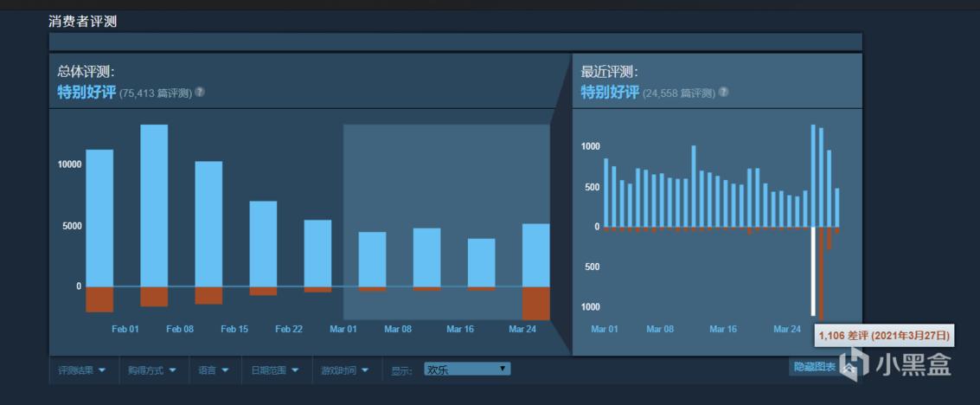Click the help icon beside 24,558 篇评测
The image size is (980, 405).
point(723,92)
